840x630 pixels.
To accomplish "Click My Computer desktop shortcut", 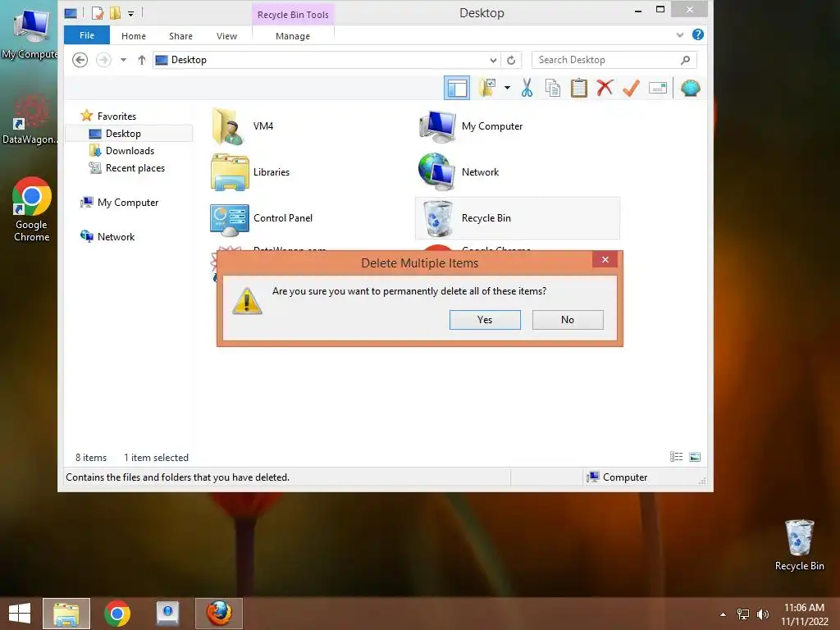I will tap(30, 34).
